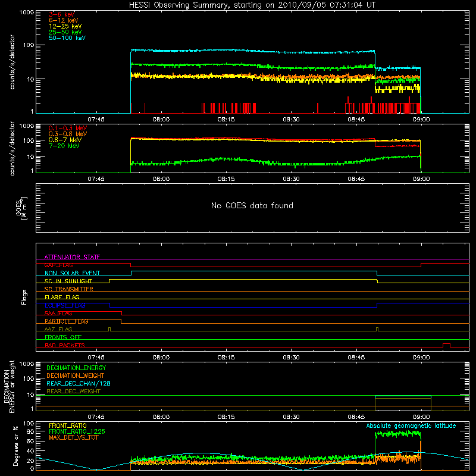Select the MAX_DET_VS_TOT legend label
The height and width of the screenshot is (476, 476).
coord(74,437)
